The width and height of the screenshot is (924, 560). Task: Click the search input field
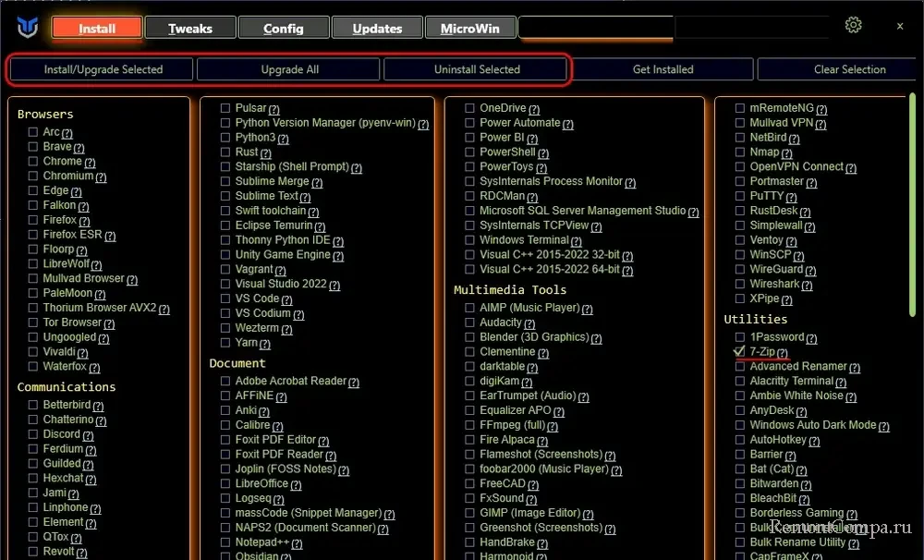pyautogui.click(x=596, y=29)
